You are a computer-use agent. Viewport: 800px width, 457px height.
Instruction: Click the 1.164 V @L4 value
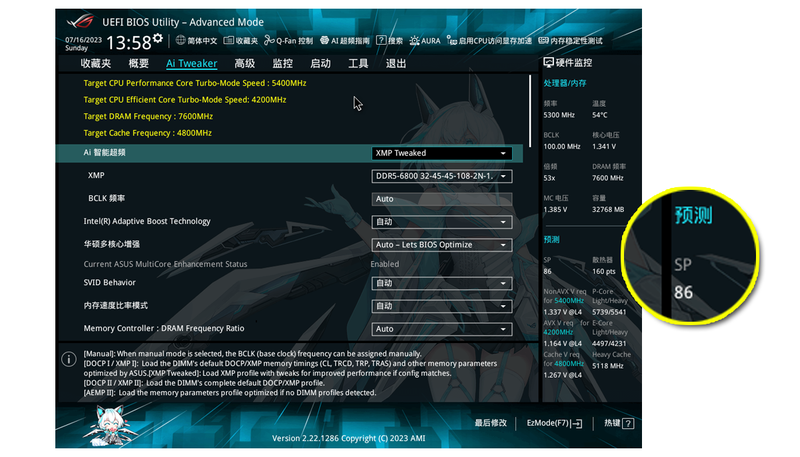click(x=562, y=344)
